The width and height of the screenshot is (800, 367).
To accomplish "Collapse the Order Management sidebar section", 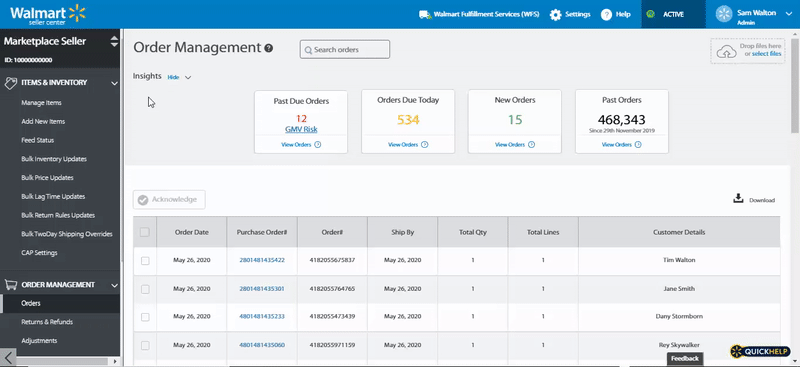I will [114, 285].
